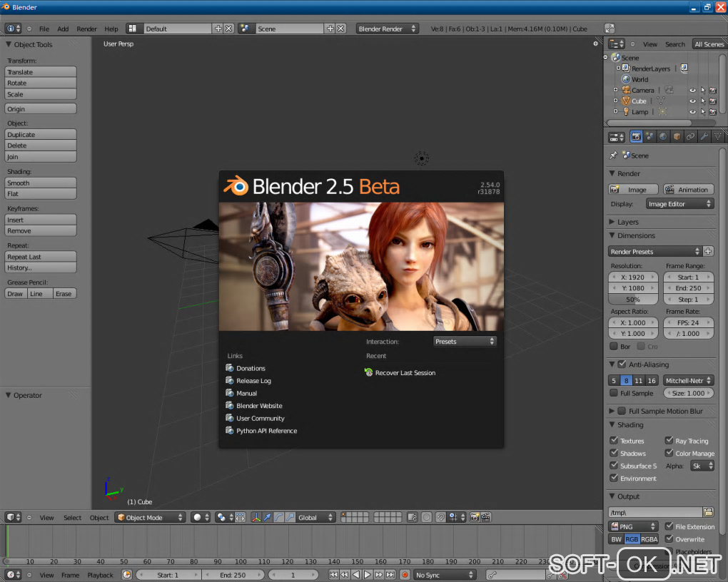Image resolution: width=728 pixels, height=582 pixels.
Task: Open the Object Constraints chain icon tab
Action: click(690, 136)
